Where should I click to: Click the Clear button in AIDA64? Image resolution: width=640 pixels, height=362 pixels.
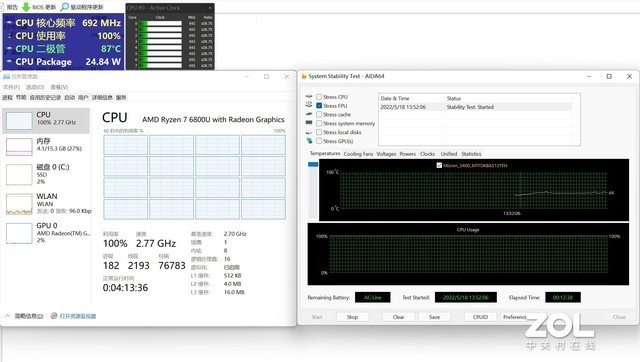[x=399, y=317]
